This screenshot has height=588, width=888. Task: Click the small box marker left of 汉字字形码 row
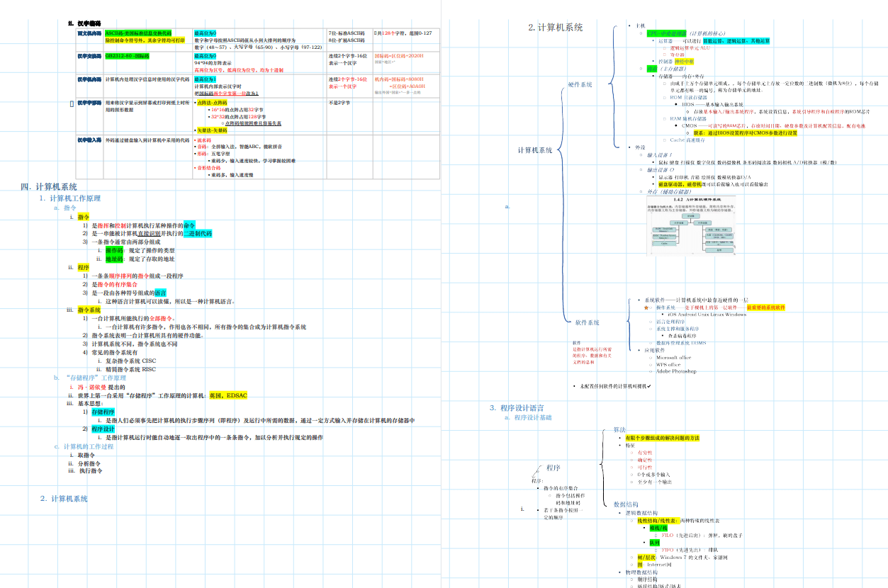tap(72, 103)
